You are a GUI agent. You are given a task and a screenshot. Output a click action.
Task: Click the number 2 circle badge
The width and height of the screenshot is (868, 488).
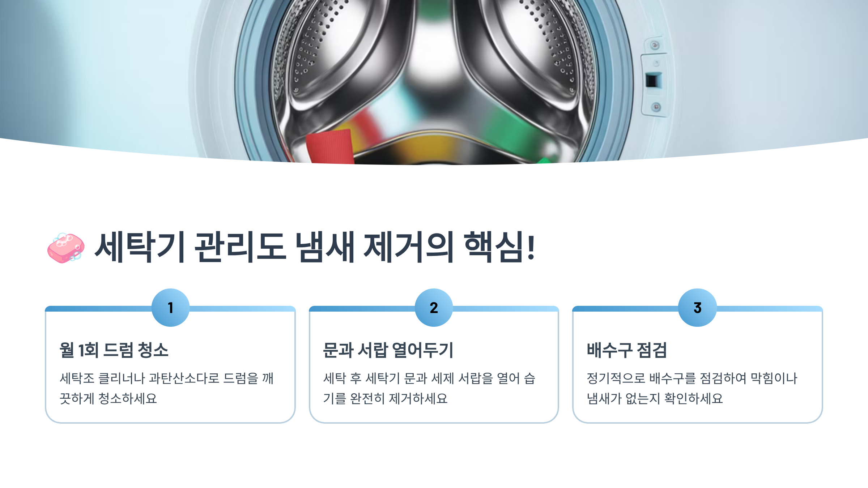click(x=434, y=308)
